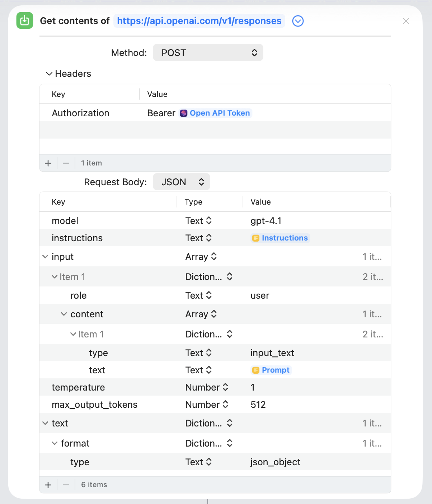
Task: Collapse Item 1 under content
Action: click(73, 334)
